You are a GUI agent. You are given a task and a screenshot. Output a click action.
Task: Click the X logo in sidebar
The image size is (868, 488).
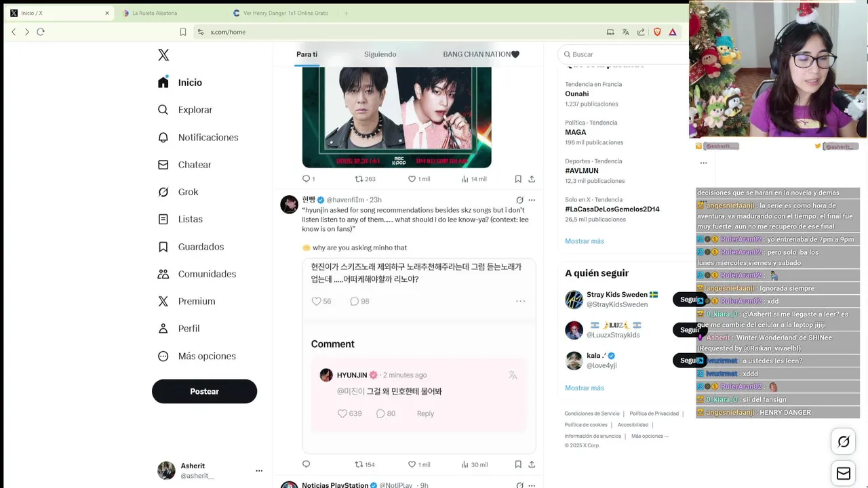[x=163, y=55]
